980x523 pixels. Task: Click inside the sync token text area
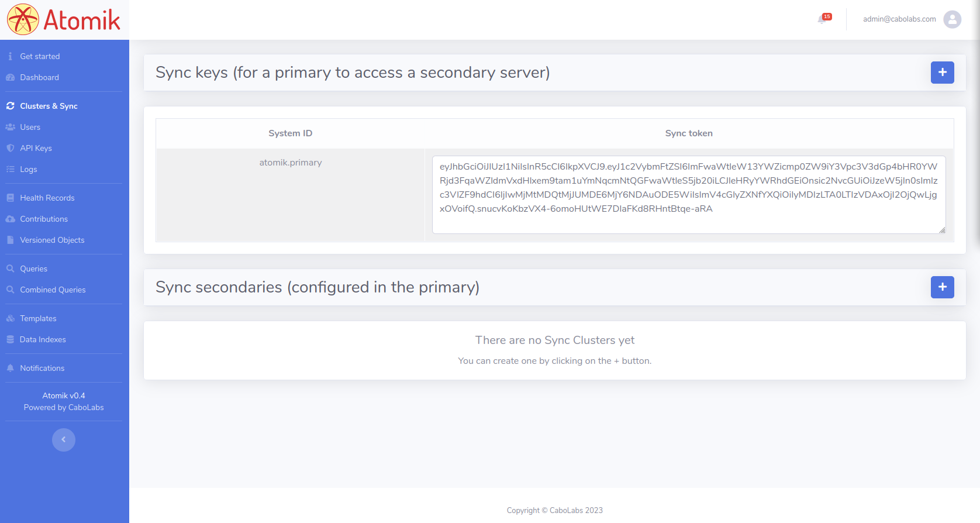(x=688, y=194)
